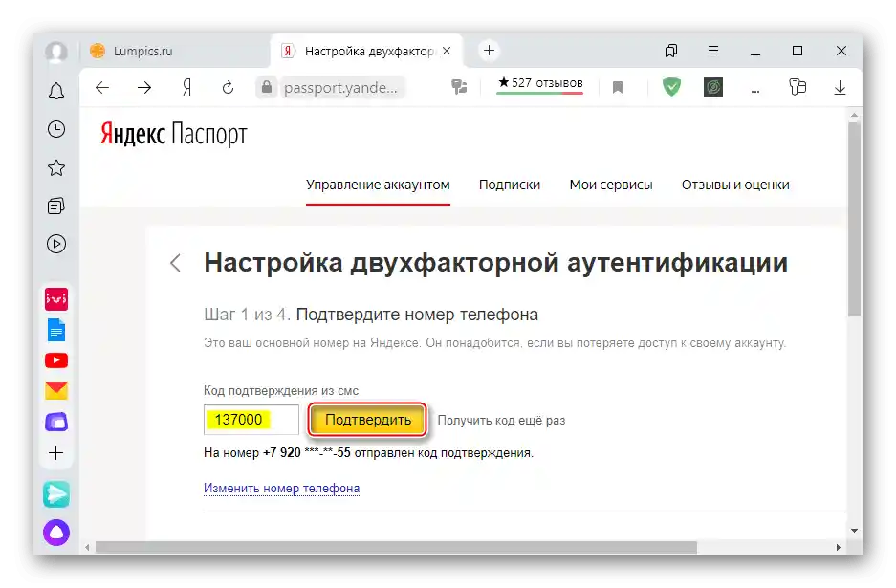This screenshot has height=588, width=896.
Task: Open the downloads arrow
Action: click(840, 87)
